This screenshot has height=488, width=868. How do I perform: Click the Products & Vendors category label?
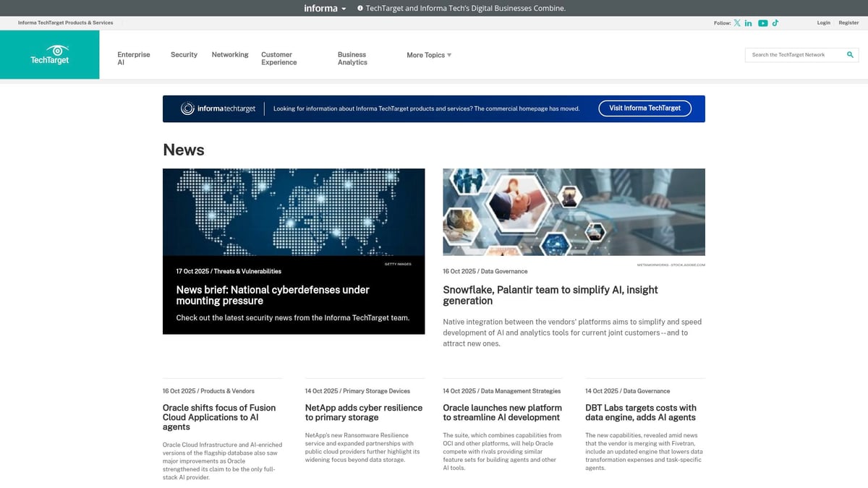tap(227, 391)
